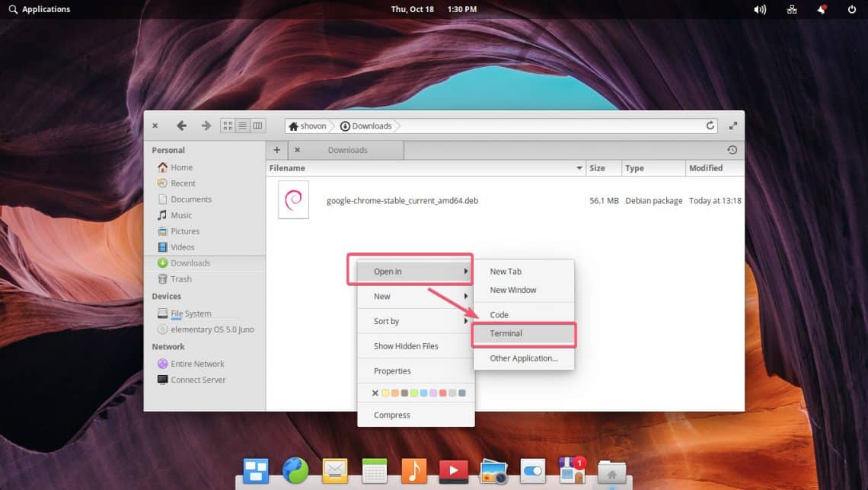Select the google-chrome-stable_current_amd64.deb file
The width and height of the screenshot is (868, 490).
(x=402, y=201)
